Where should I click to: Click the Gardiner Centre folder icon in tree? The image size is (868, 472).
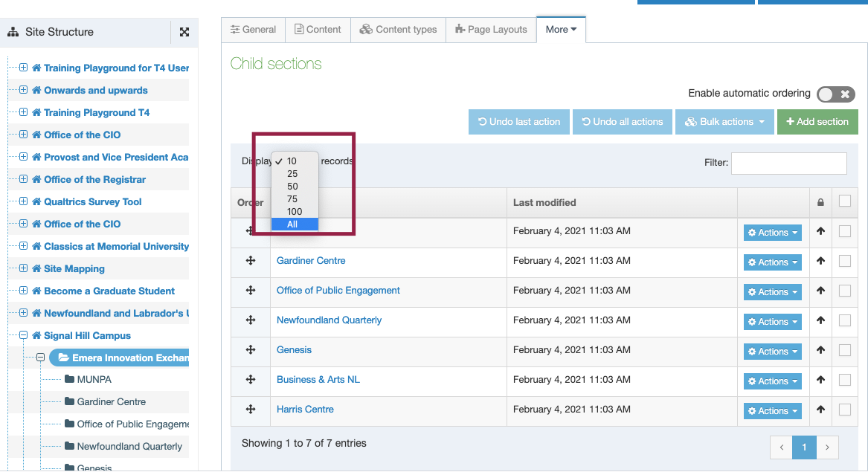(x=69, y=401)
